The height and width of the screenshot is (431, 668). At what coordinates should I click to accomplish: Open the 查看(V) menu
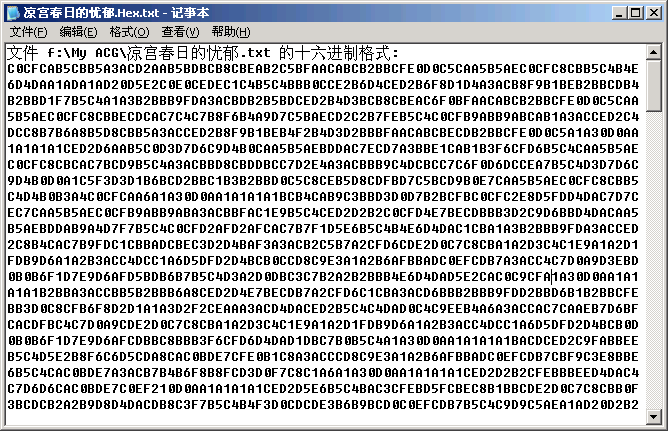pyautogui.click(x=180, y=32)
